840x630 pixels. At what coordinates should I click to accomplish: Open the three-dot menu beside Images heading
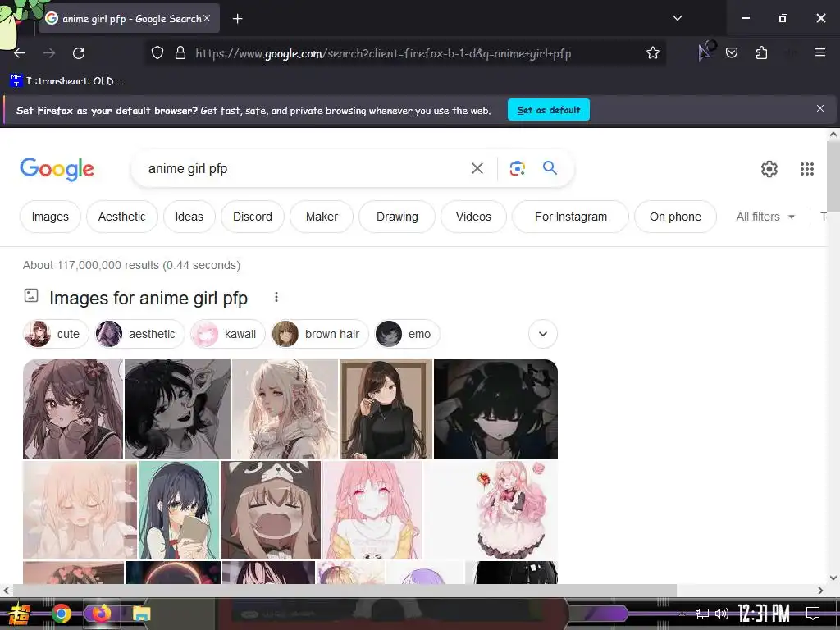pos(276,297)
